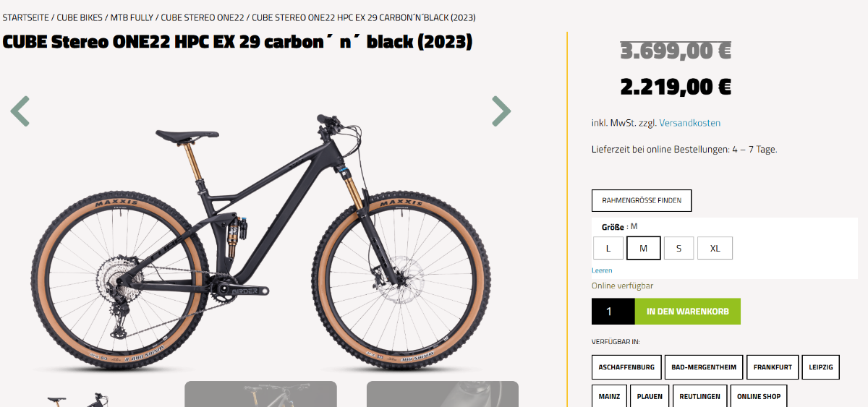Select frame size S

coord(678,248)
